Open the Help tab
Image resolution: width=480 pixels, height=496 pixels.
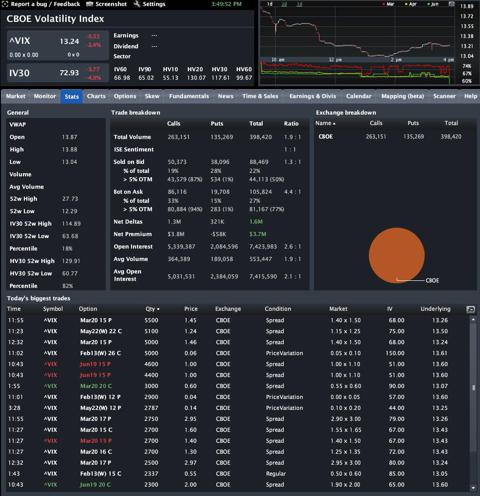point(470,96)
